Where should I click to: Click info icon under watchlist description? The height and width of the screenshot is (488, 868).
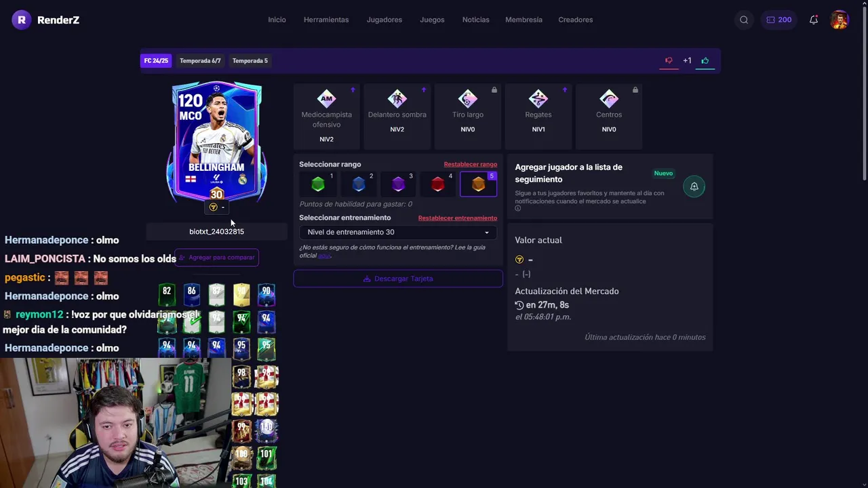point(517,209)
